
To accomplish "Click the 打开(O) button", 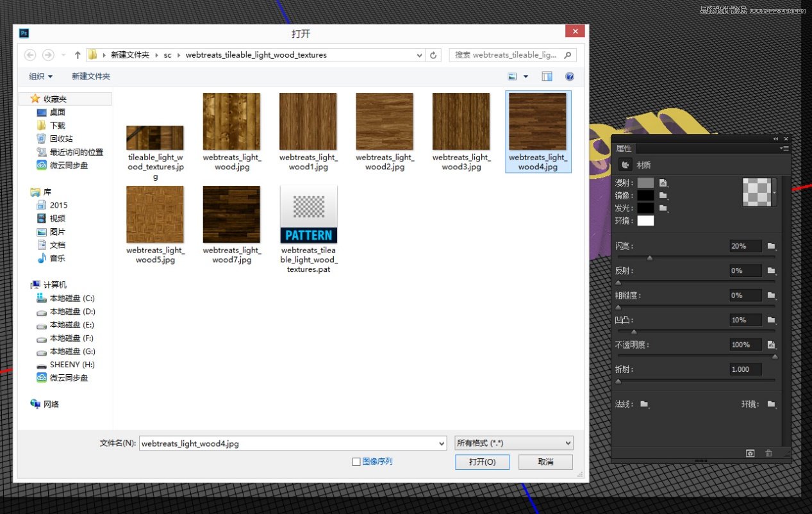I will [x=482, y=462].
